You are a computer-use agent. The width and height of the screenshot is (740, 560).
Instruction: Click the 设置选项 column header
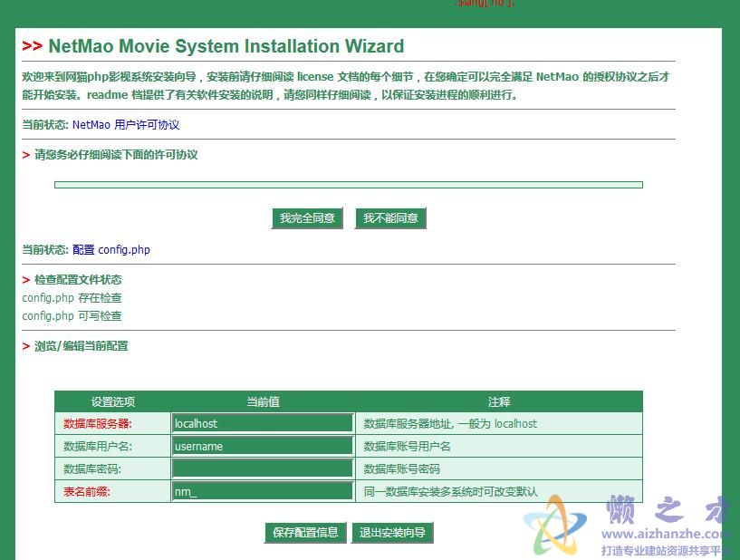113,401
